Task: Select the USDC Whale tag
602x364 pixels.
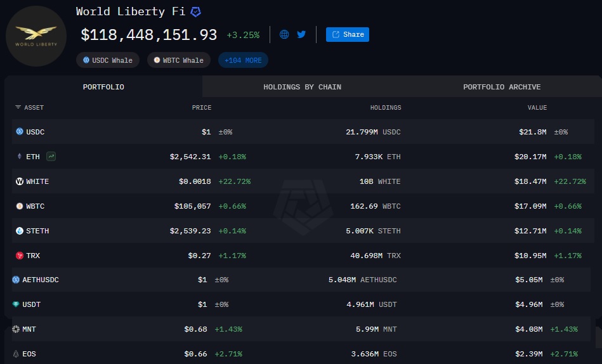Action: pyautogui.click(x=108, y=60)
